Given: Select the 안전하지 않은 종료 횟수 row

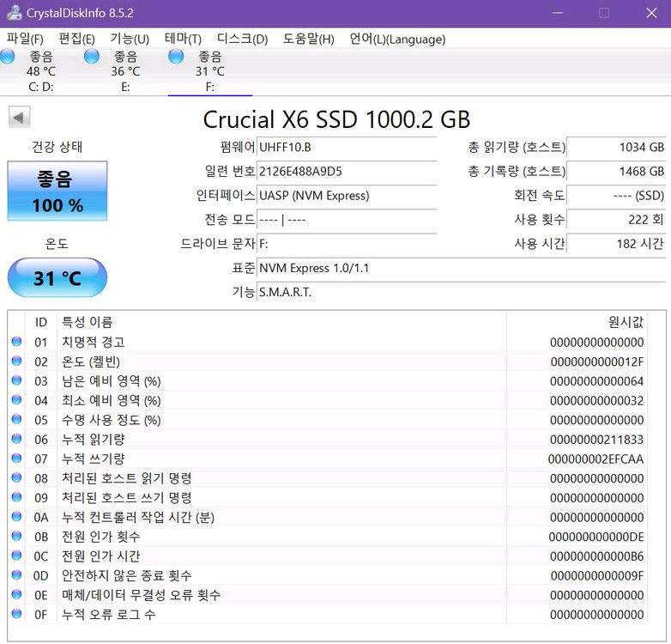Looking at the screenshot, I should (x=328, y=575).
